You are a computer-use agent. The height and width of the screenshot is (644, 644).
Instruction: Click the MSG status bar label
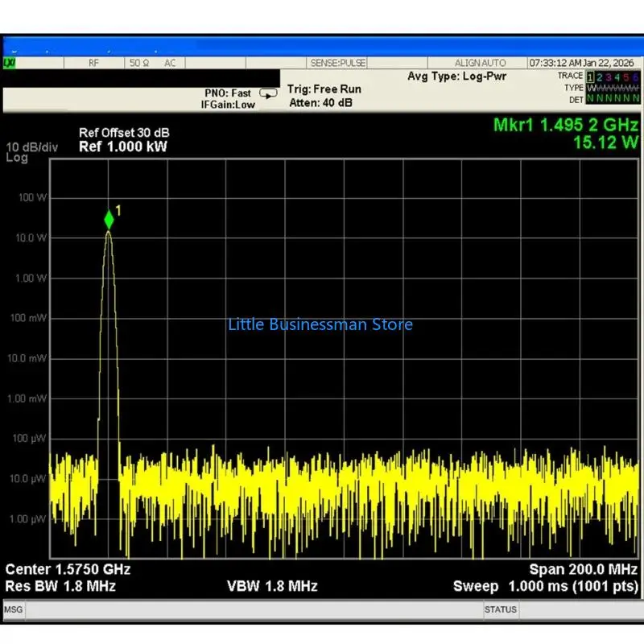[14, 609]
